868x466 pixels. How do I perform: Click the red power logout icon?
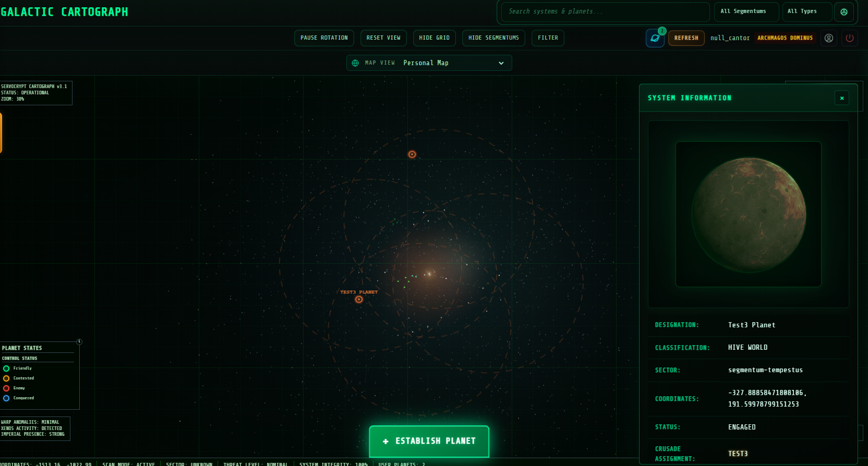coord(850,38)
